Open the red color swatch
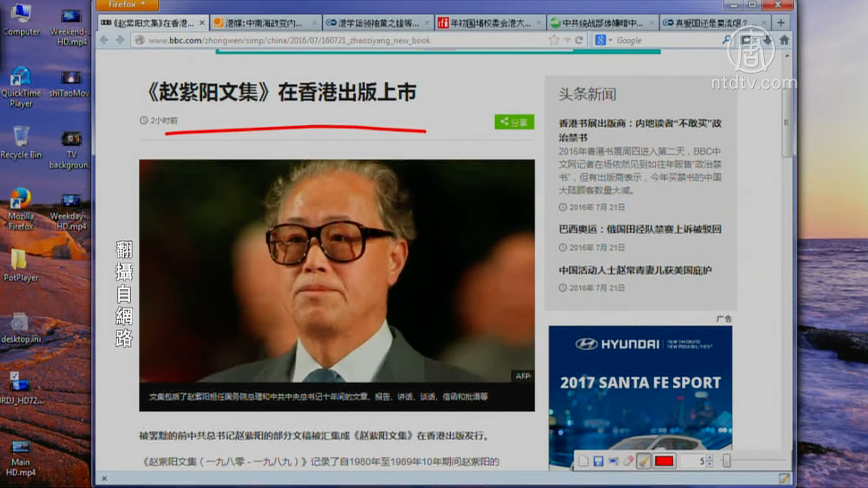The image size is (868, 488). (x=664, y=461)
